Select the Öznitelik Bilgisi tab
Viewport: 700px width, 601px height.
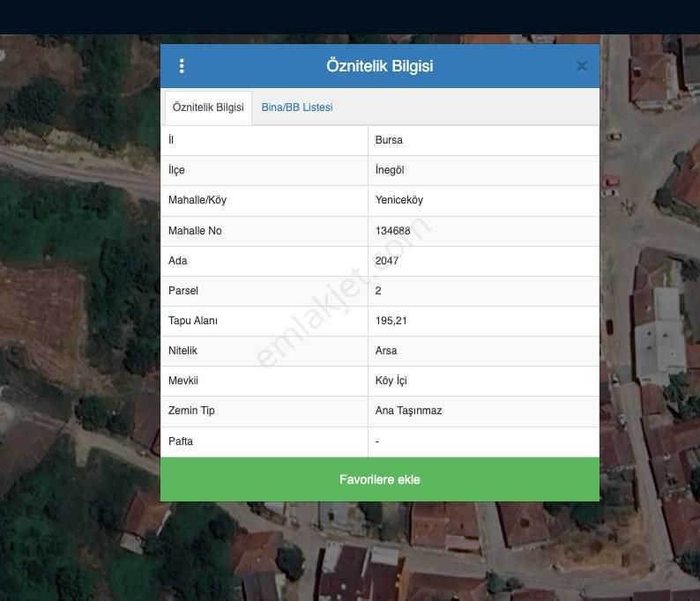point(208,108)
